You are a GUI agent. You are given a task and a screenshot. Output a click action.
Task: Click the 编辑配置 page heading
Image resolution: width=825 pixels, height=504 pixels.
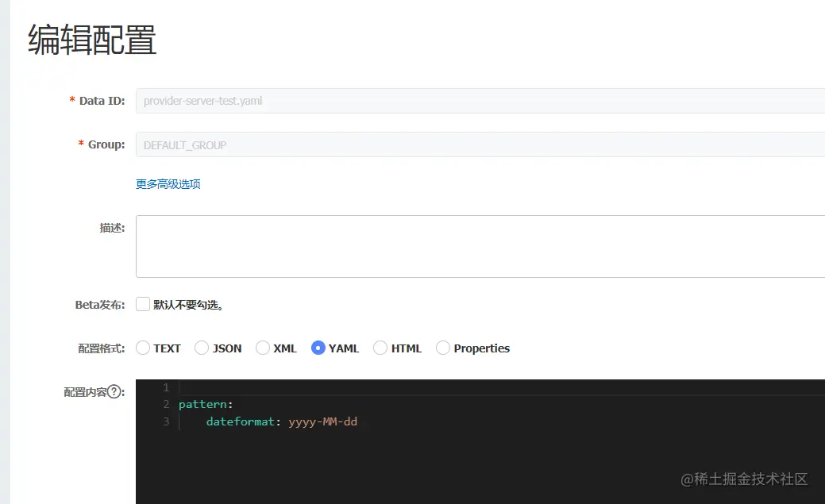92,40
